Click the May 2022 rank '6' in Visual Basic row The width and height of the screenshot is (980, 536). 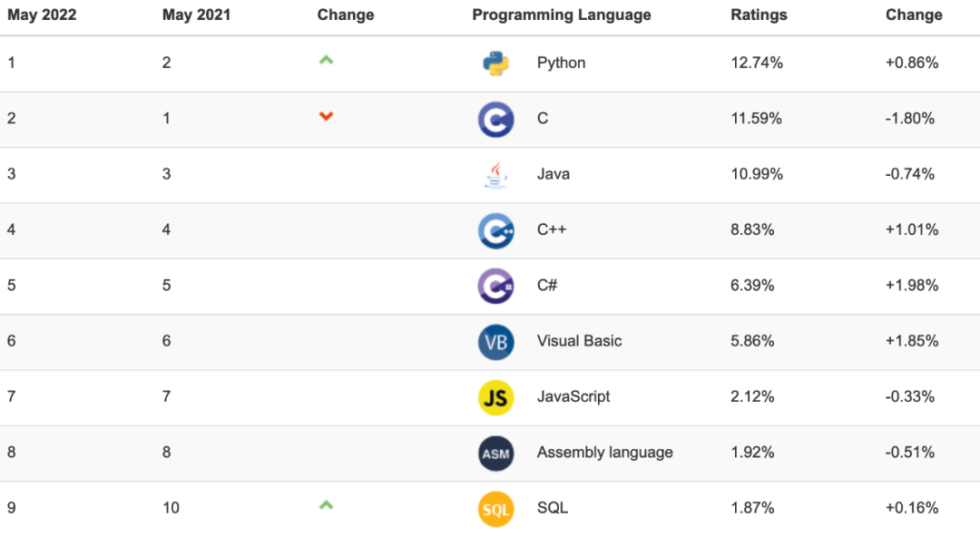coord(11,340)
